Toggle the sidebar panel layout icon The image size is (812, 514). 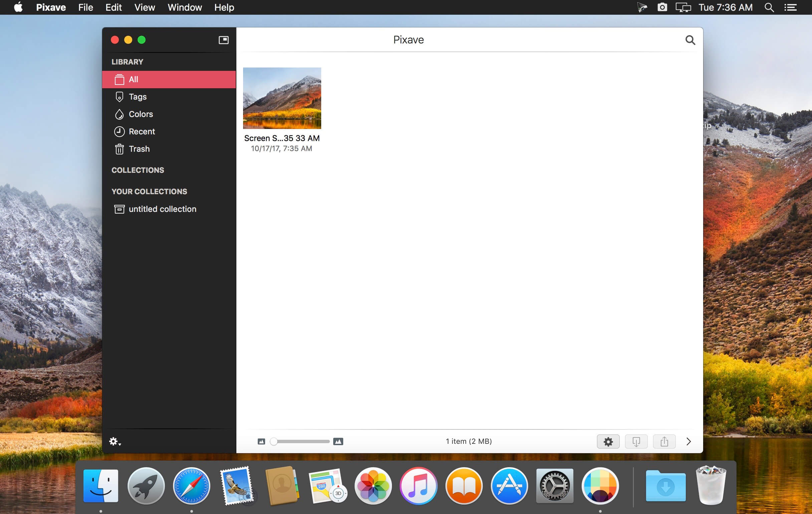[x=223, y=40]
